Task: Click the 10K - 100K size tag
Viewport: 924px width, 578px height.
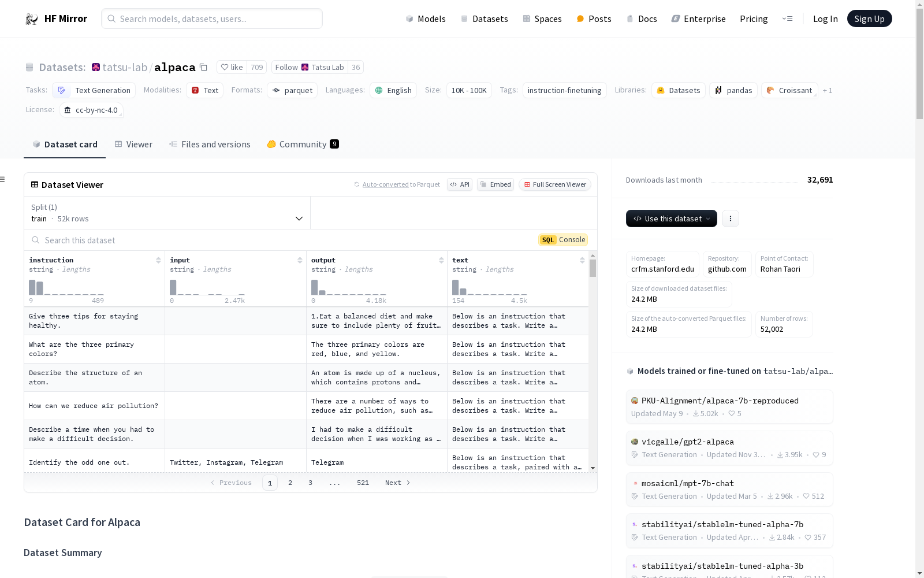Action: tap(469, 90)
